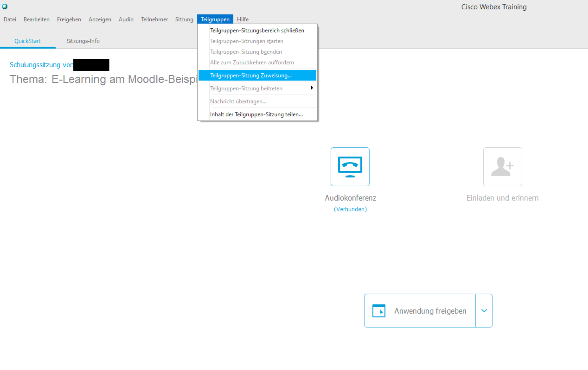Screen dimensions: 588x370
Task: Expand Teilgruppen-Sitzung beitreten submenu arrow
Action: coord(312,88)
